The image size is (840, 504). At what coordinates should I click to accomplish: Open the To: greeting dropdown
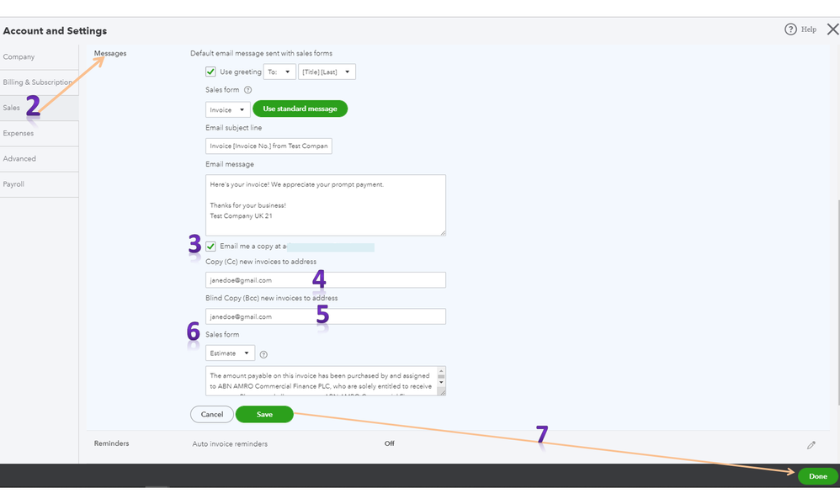coord(279,72)
